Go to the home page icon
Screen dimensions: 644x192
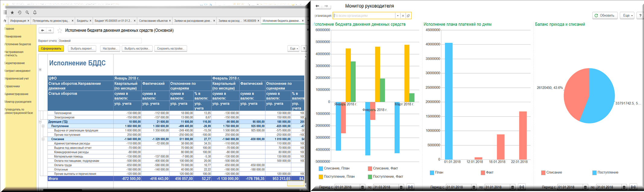coord(5,21)
